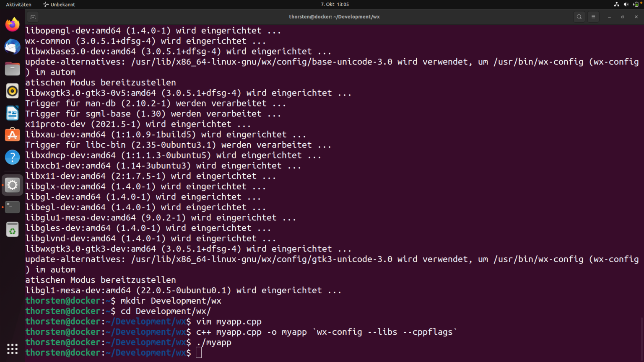Click the volume speaker icon
644x362 pixels.
tap(626, 4)
